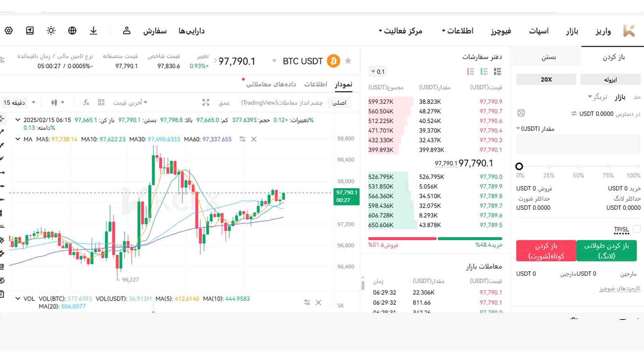Show buy orders only in order book
Screen dimensions: 644x362
point(484,72)
